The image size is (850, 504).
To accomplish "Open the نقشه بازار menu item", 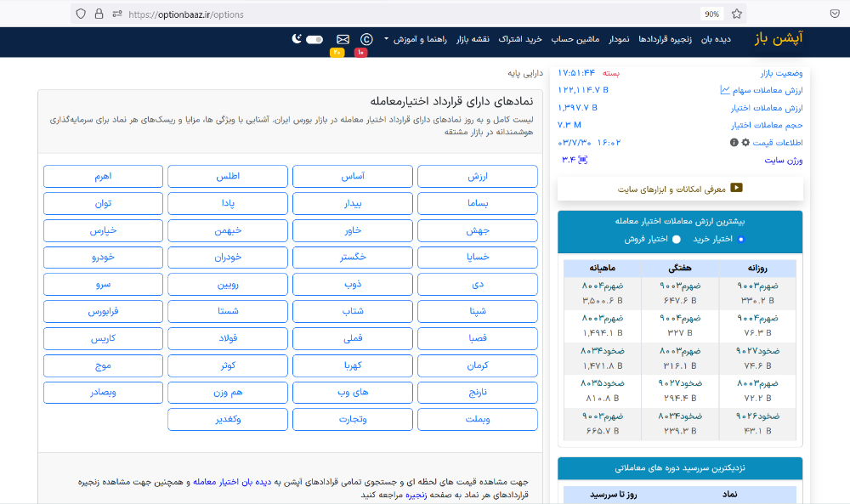I will 473,39.
